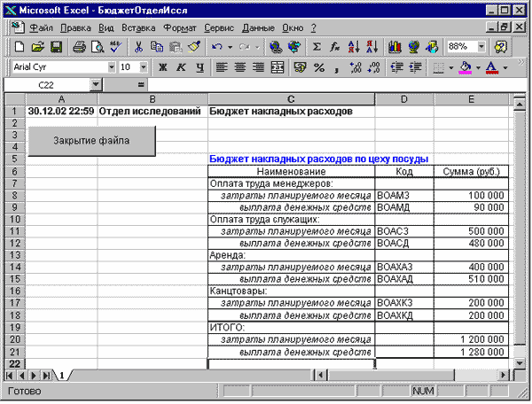The width and height of the screenshot is (532, 404).
Task: Merge and center cells icon
Action: click(x=278, y=67)
